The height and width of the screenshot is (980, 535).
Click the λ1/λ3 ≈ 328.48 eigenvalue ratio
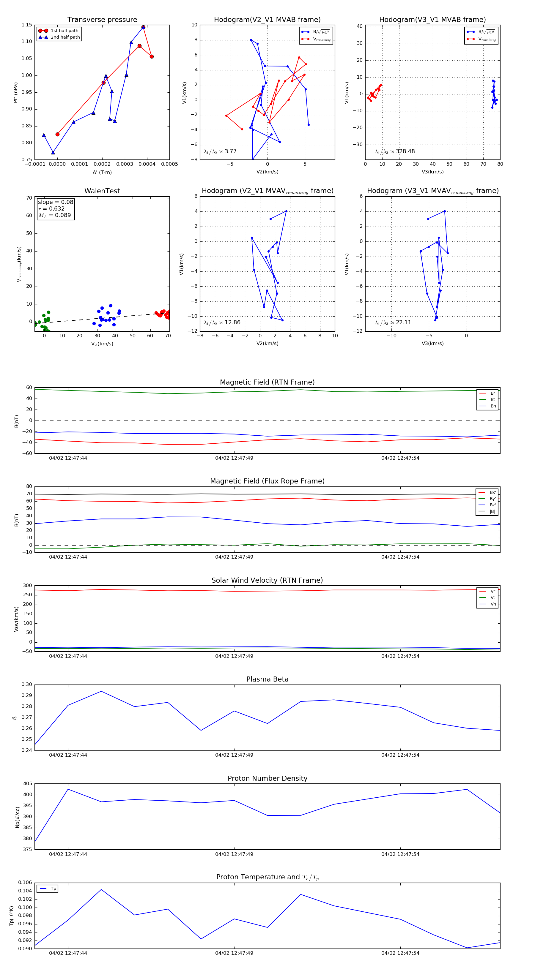pos(395,151)
